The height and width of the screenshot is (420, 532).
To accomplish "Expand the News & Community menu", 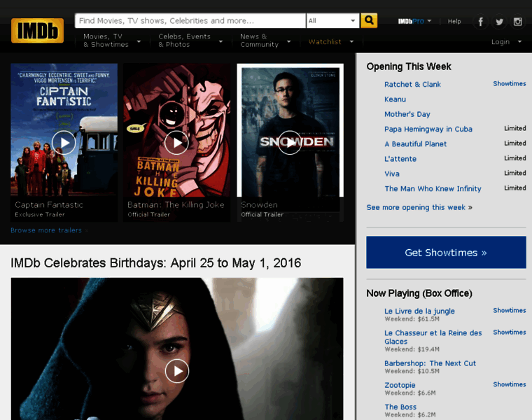I will click(x=265, y=41).
